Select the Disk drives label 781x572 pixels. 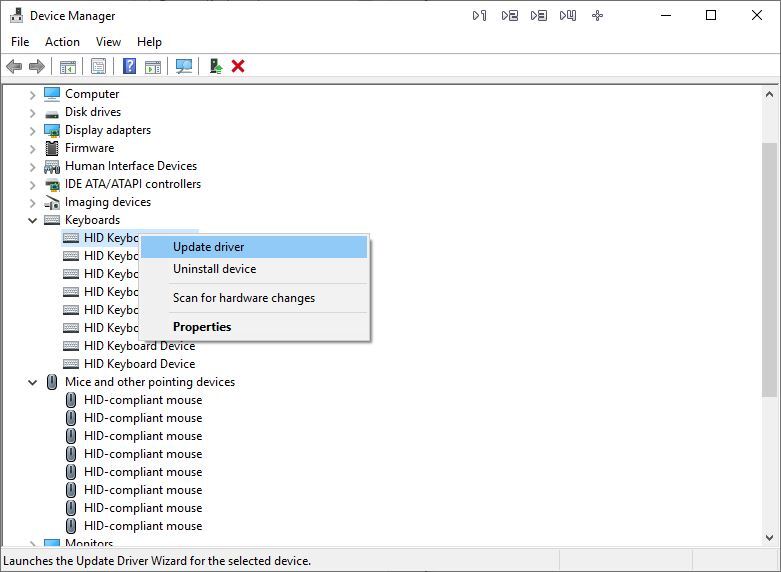(93, 112)
